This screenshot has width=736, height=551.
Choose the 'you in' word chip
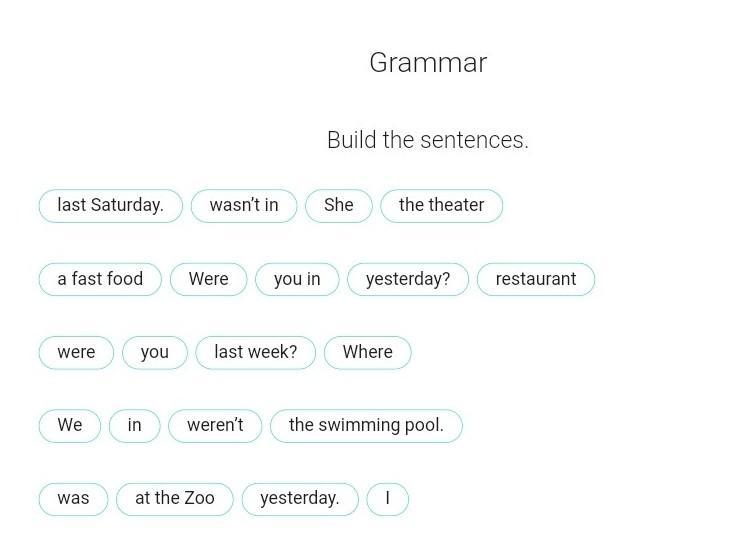click(x=297, y=279)
